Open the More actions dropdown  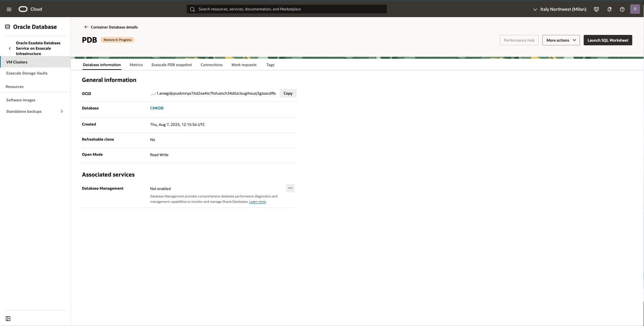pyautogui.click(x=561, y=40)
